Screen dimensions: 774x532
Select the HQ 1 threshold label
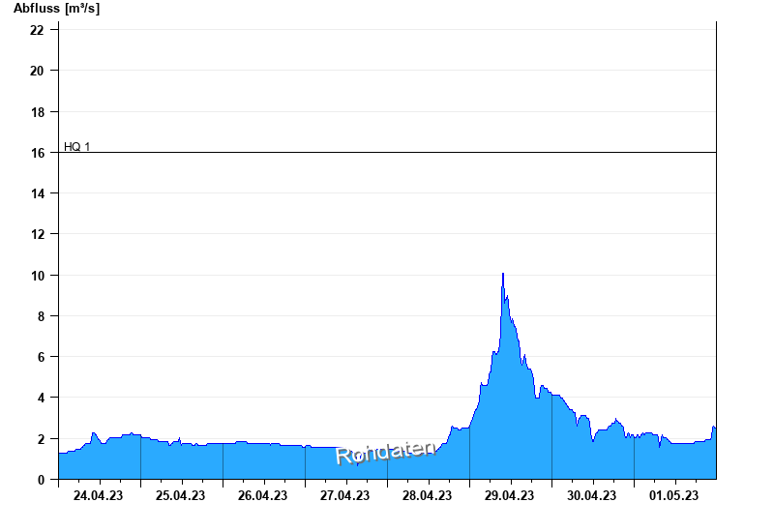[77, 147]
